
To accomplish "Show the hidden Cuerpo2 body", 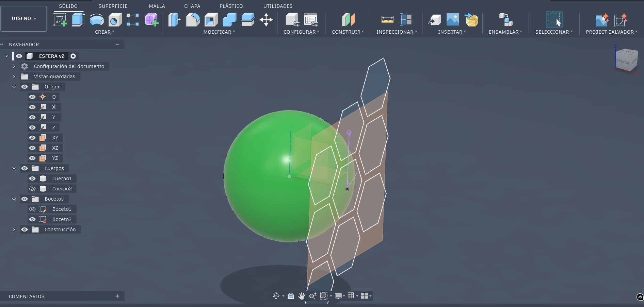I will (32, 189).
